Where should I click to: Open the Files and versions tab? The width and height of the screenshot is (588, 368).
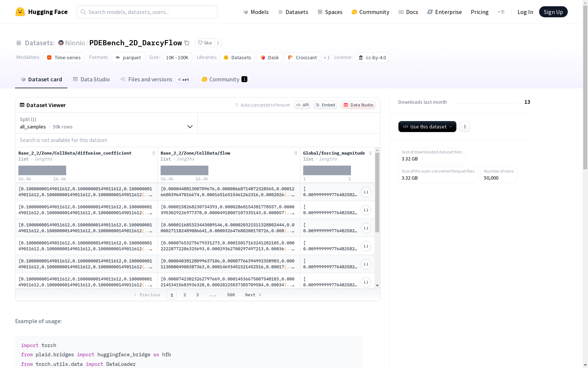[155, 79]
